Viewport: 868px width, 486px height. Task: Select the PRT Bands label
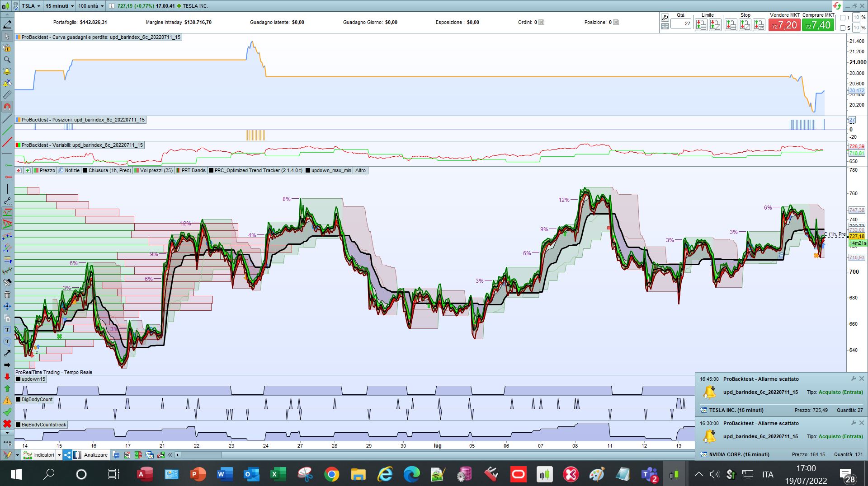tap(190, 170)
